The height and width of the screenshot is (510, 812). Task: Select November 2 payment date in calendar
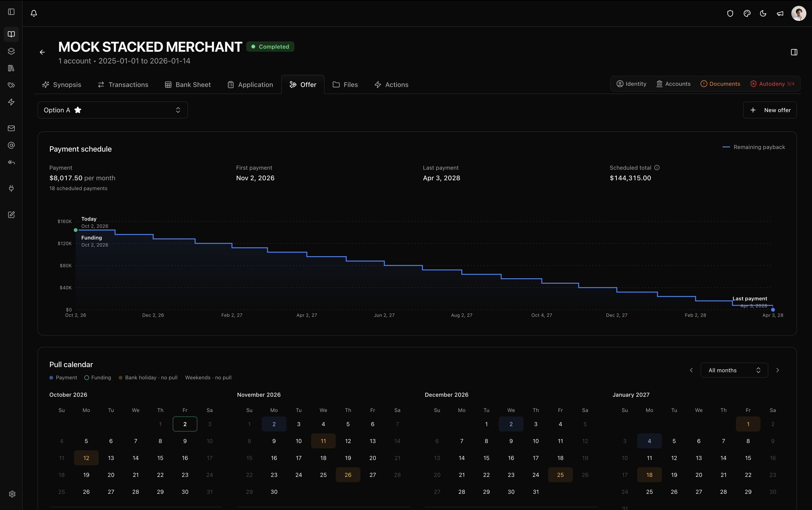point(274,424)
